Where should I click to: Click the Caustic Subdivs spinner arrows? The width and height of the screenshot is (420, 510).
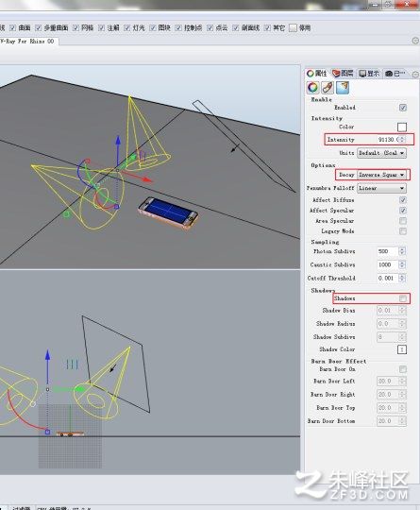[402, 264]
